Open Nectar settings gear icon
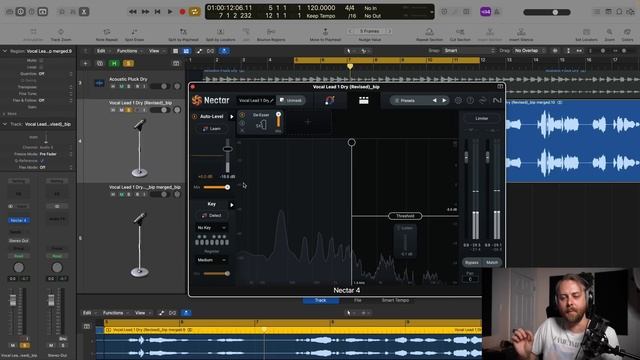 [458, 100]
